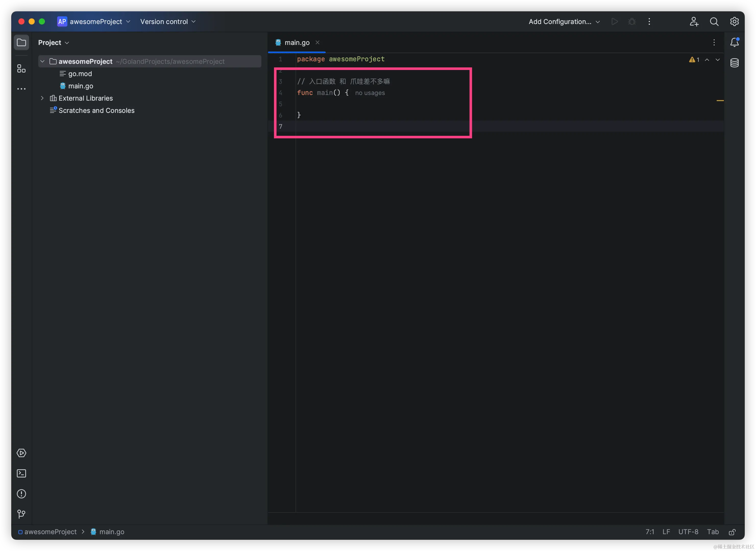
Task: Click the Search Everywhere magnifier icon
Action: tap(714, 22)
